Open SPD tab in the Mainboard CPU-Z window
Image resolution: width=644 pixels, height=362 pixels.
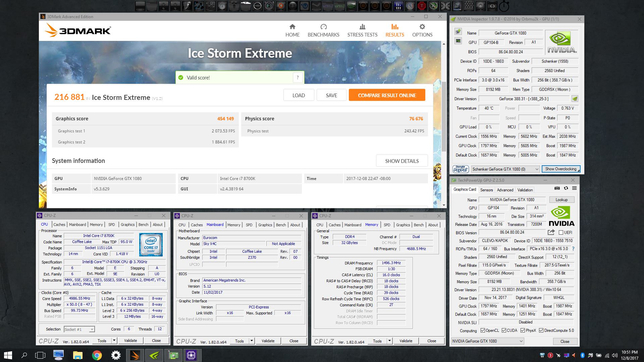(249, 225)
